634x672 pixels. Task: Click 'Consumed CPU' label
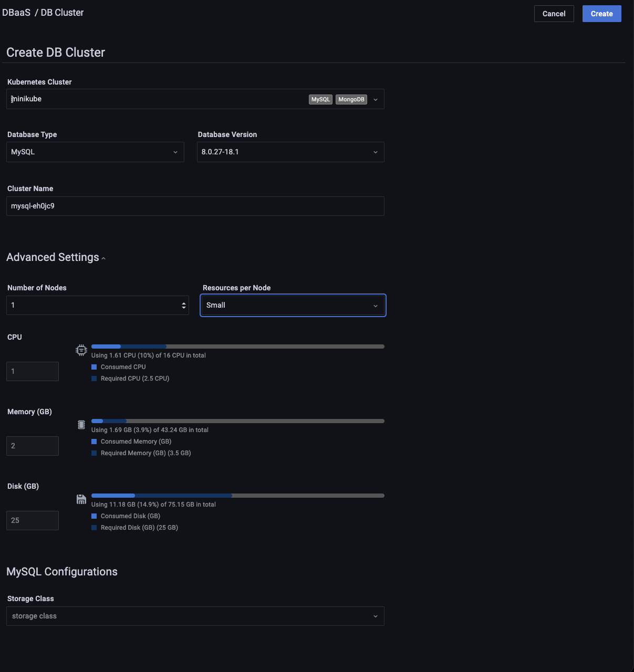tap(123, 367)
